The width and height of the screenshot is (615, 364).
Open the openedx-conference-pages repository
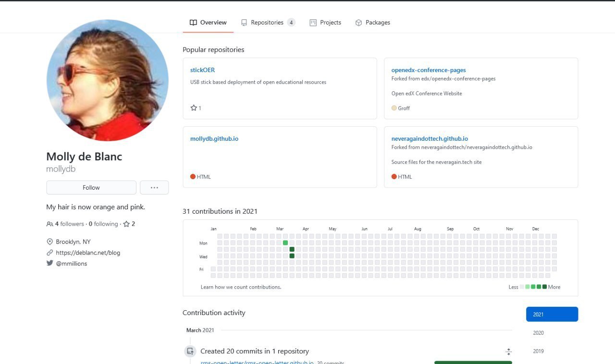tap(429, 70)
